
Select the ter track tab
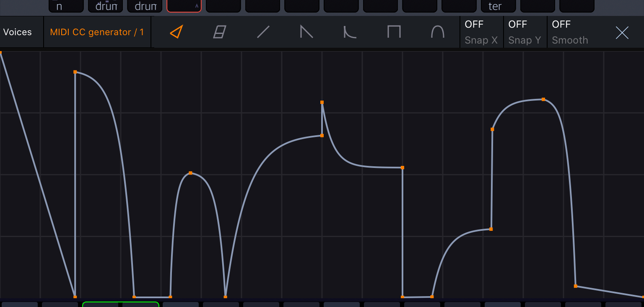click(x=498, y=6)
